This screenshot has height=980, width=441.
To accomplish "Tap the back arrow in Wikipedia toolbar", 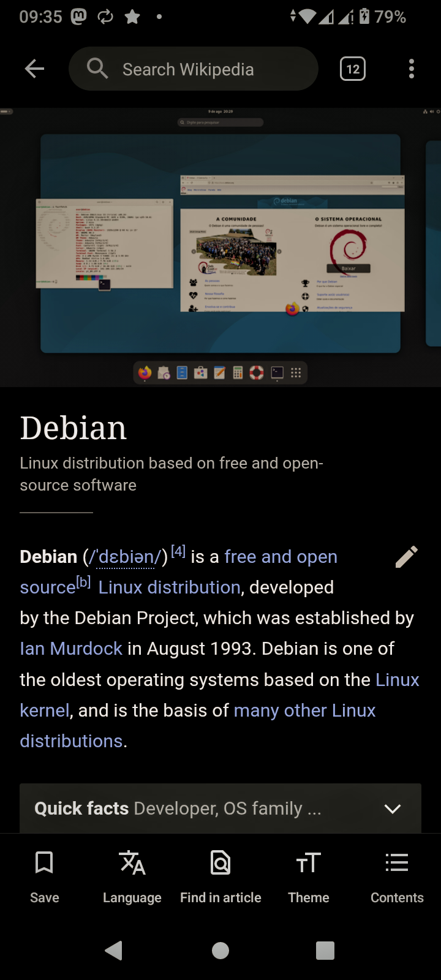I will point(34,69).
